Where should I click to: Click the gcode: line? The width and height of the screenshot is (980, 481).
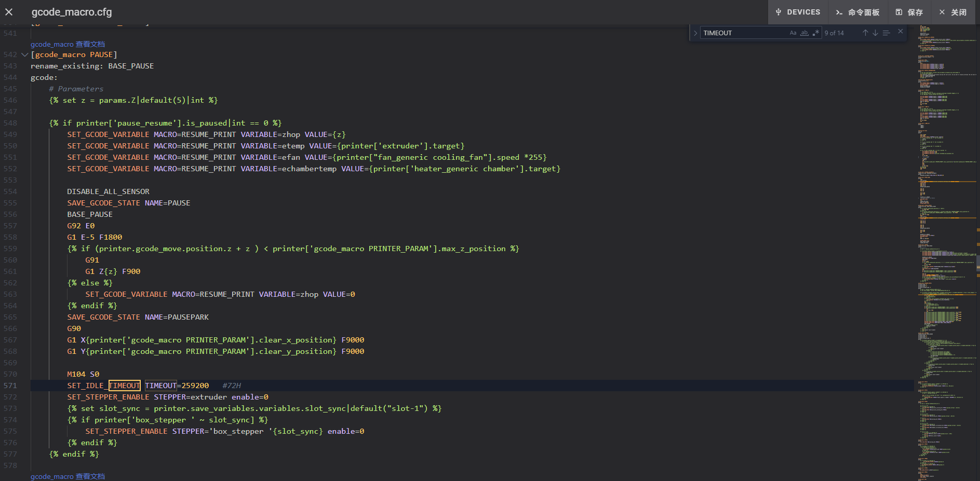(44, 77)
